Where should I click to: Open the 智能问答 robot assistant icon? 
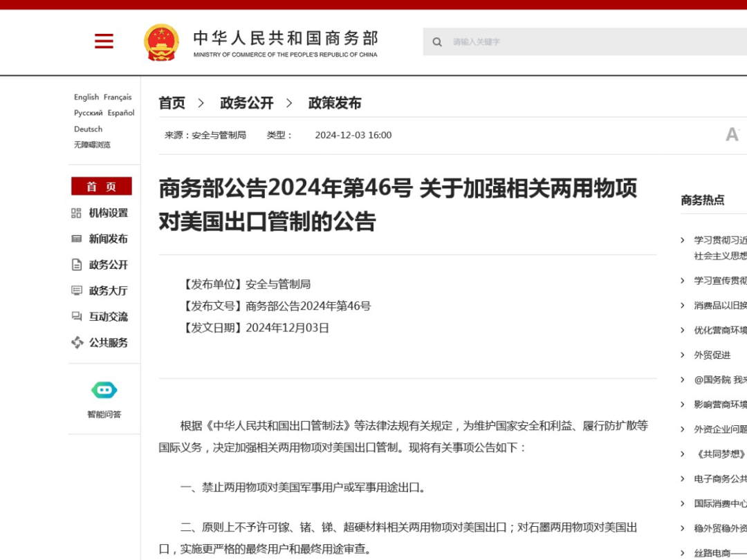point(104,390)
